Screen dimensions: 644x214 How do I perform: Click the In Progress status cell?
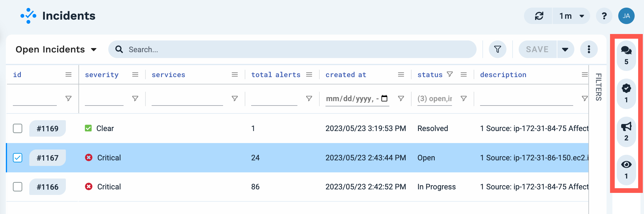pos(436,187)
